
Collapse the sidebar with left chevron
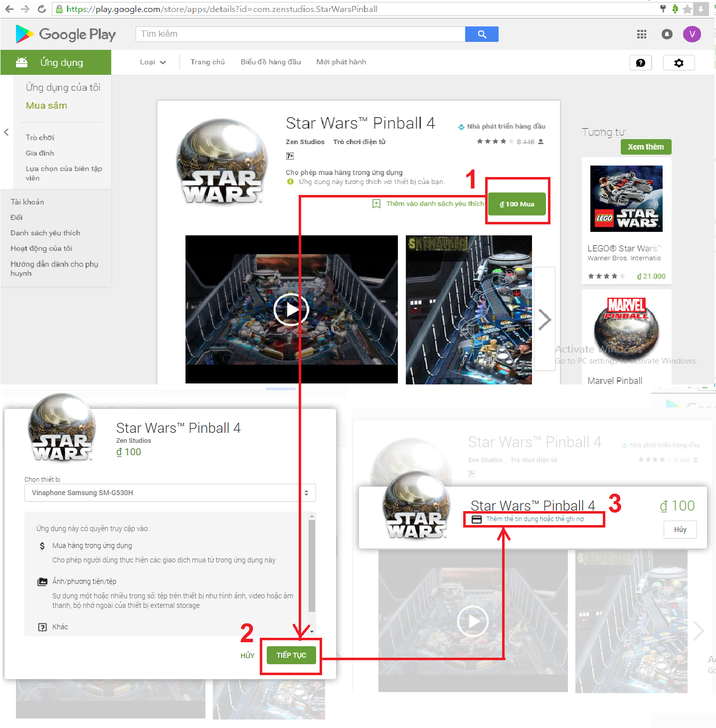(6, 132)
